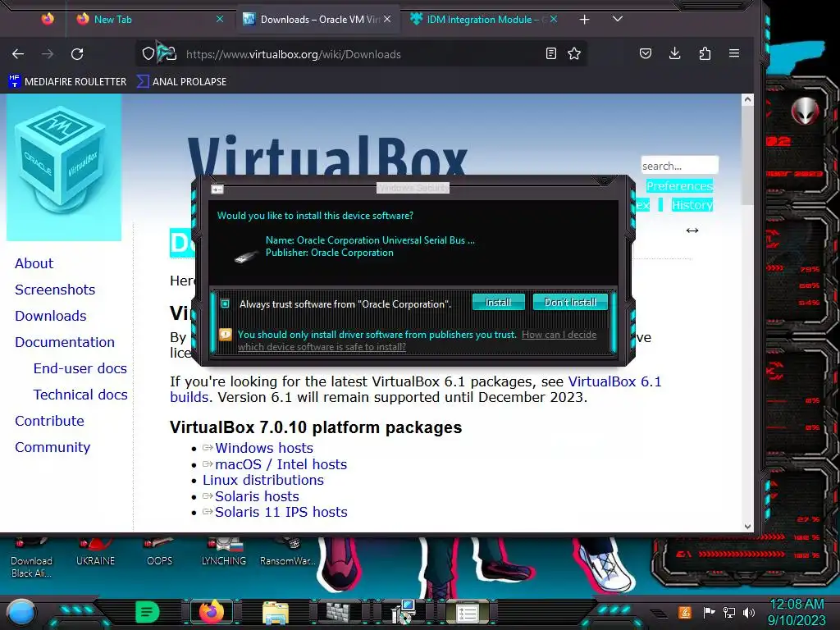The image size is (840, 630).
Task: Open the History link
Action: coord(692,204)
